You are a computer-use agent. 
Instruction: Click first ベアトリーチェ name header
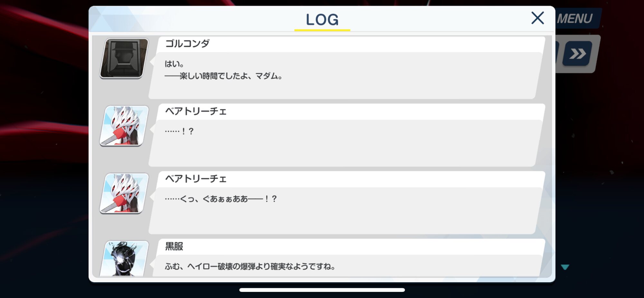(x=196, y=111)
